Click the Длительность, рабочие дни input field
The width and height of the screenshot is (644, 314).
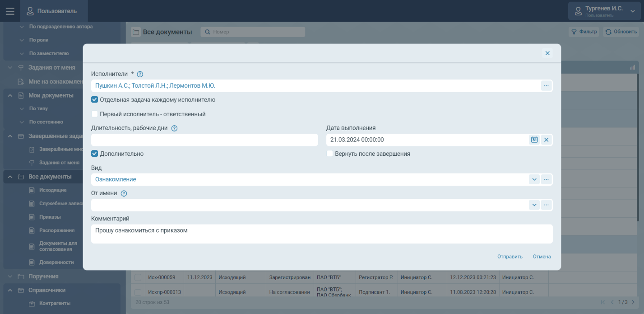click(204, 140)
